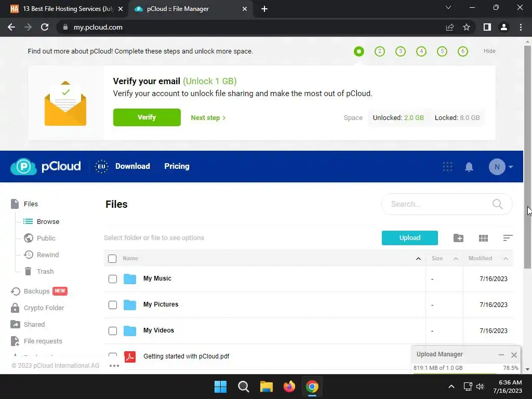
Task: Click the Next step link
Action: pyautogui.click(x=208, y=118)
